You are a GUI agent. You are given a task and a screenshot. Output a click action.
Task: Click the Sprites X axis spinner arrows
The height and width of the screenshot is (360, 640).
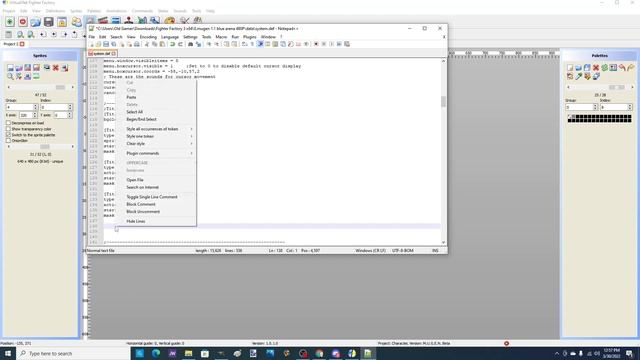(x=34, y=116)
